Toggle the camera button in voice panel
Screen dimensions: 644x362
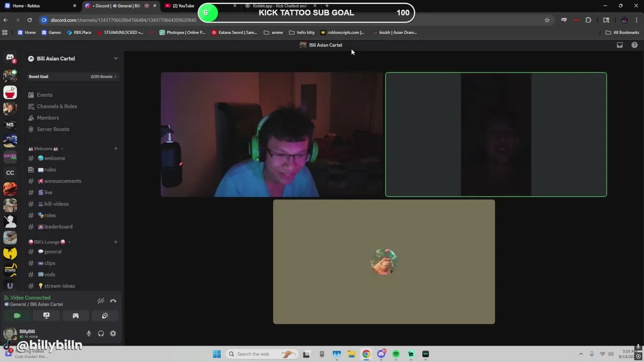[17, 316]
